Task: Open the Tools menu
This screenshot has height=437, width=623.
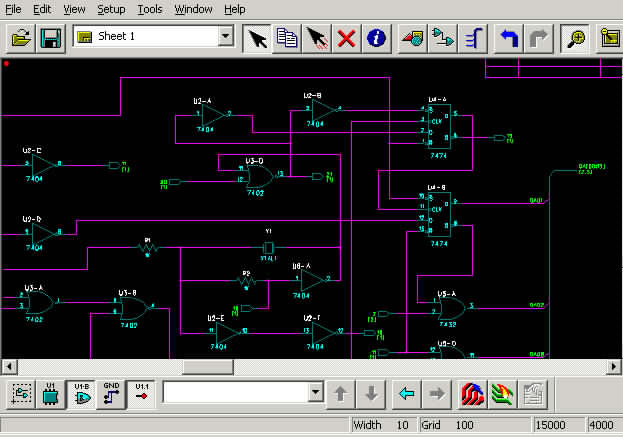Action: coord(149,9)
